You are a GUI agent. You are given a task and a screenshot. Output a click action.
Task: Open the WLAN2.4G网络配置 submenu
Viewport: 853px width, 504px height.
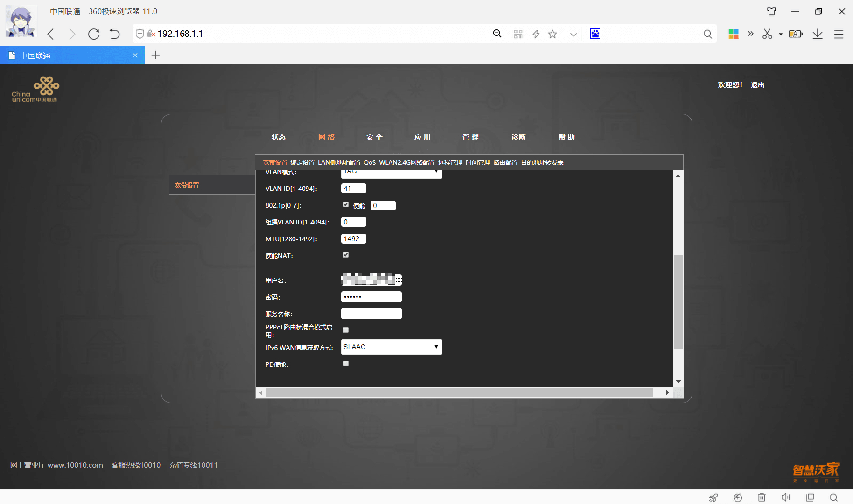[x=407, y=162]
